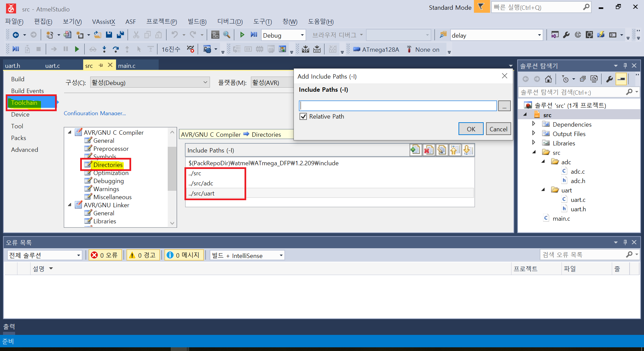The height and width of the screenshot is (351, 644).
Task: Open the Debug configuration dropdown in toolbar
Action: pyautogui.click(x=302, y=35)
